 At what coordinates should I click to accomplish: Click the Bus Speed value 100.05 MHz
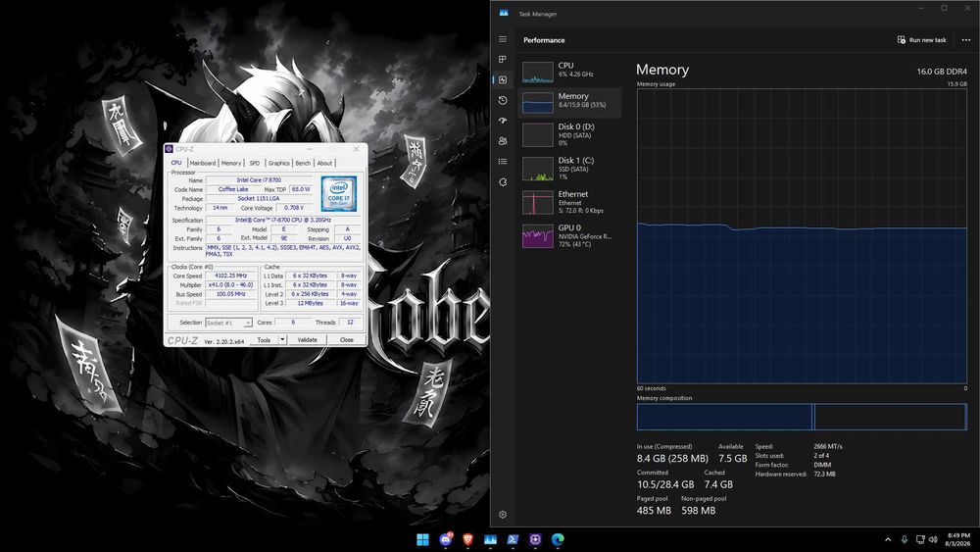[x=230, y=294]
